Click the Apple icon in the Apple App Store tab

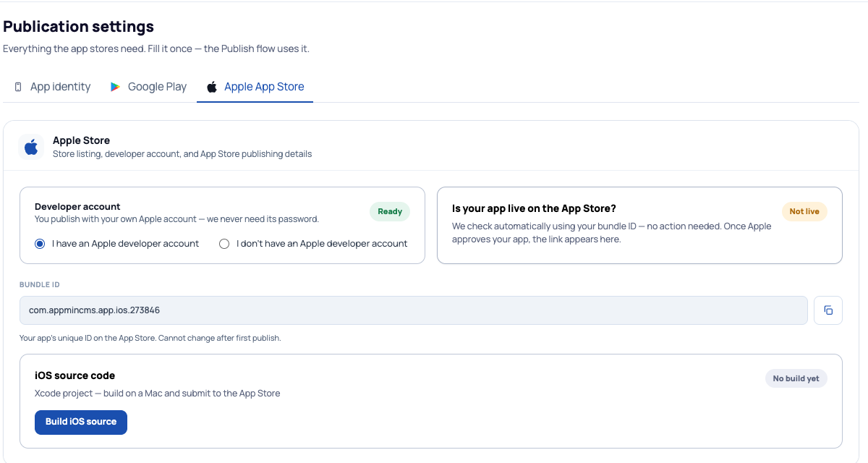212,87
